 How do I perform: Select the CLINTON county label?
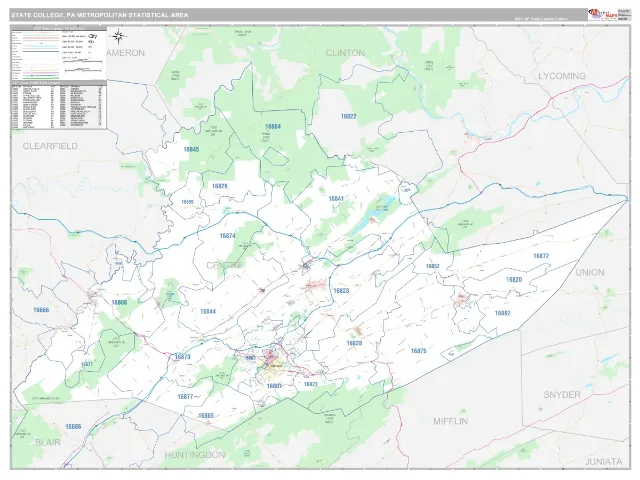click(345, 53)
